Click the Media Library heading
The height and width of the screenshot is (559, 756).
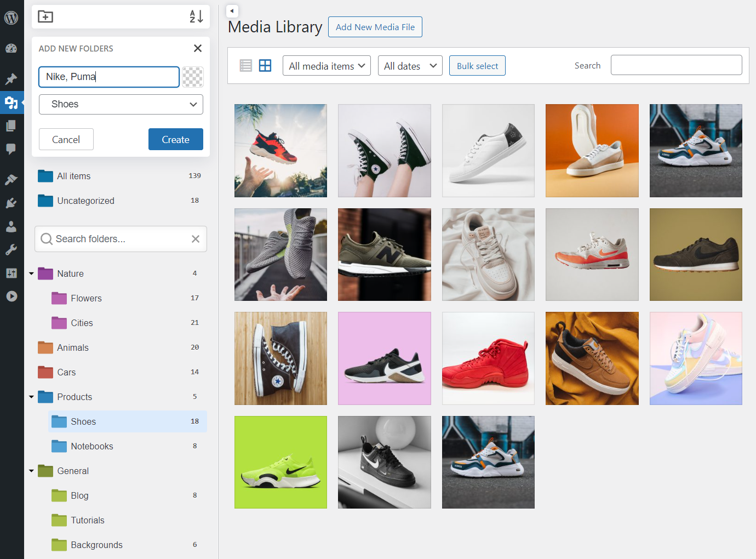[x=275, y=27]
